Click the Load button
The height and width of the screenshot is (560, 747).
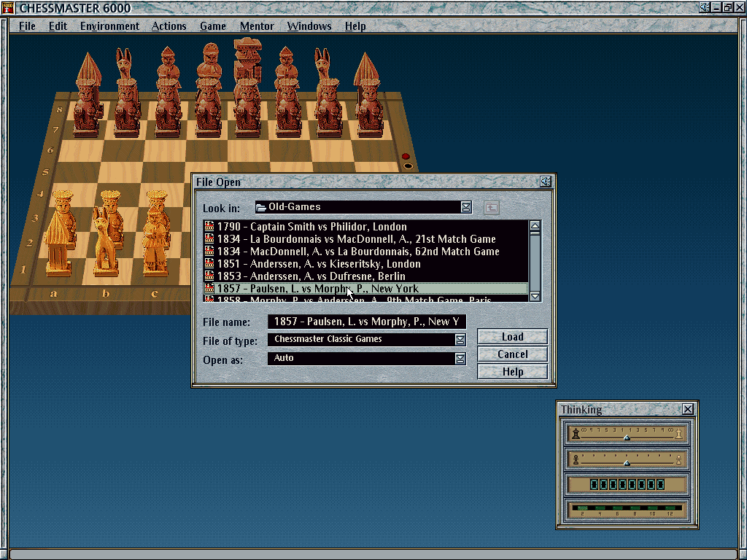pyautogui.click(x=513, y=337)
